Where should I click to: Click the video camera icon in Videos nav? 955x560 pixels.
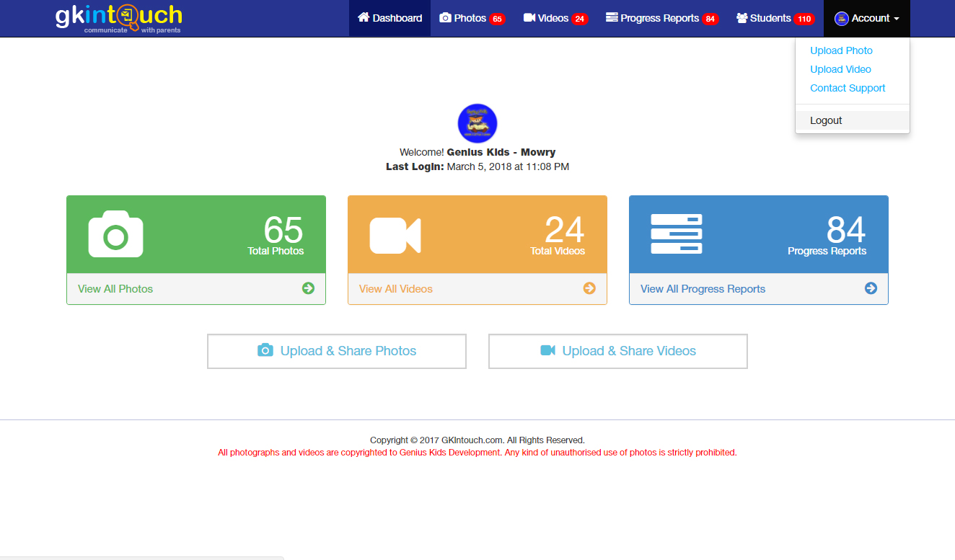click(x=529, y=18)
